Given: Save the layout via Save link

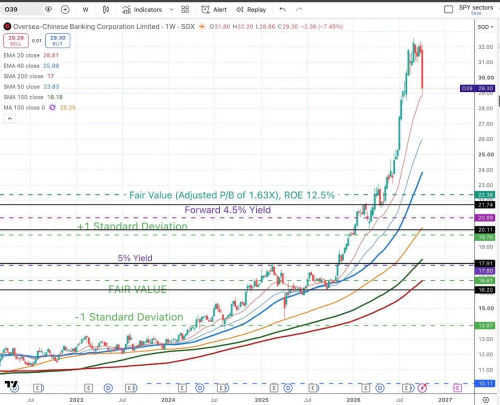Looking at the screenshot, I should [x=476, y=13].
